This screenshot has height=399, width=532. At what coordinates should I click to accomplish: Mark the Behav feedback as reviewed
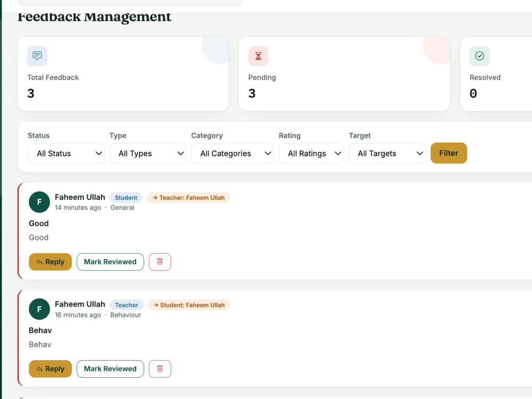110,369
